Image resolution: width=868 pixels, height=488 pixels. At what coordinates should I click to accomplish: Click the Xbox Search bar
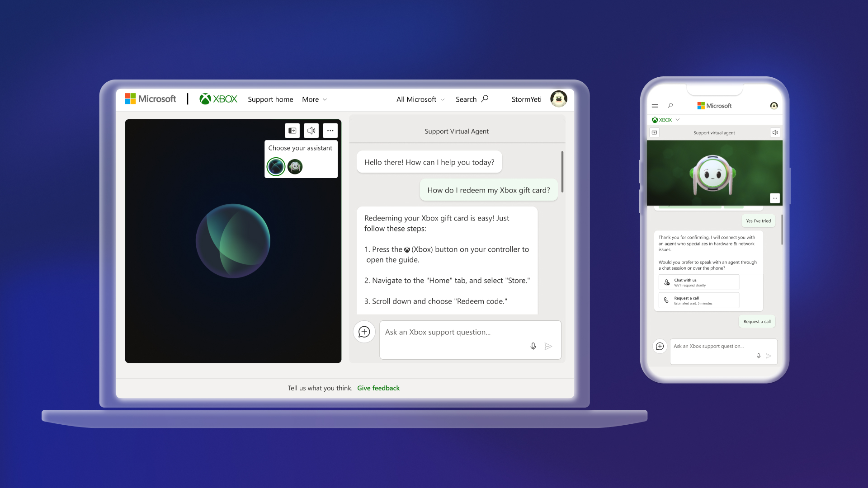[472, 99]
